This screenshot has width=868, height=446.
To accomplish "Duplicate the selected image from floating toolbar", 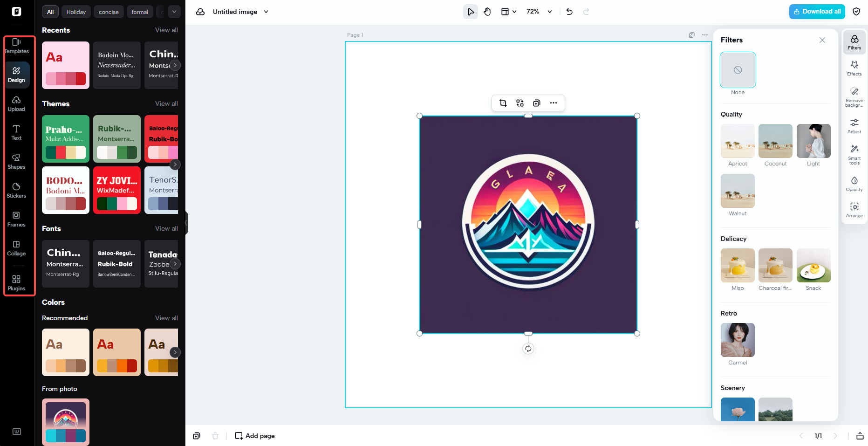I will (537, 103).
